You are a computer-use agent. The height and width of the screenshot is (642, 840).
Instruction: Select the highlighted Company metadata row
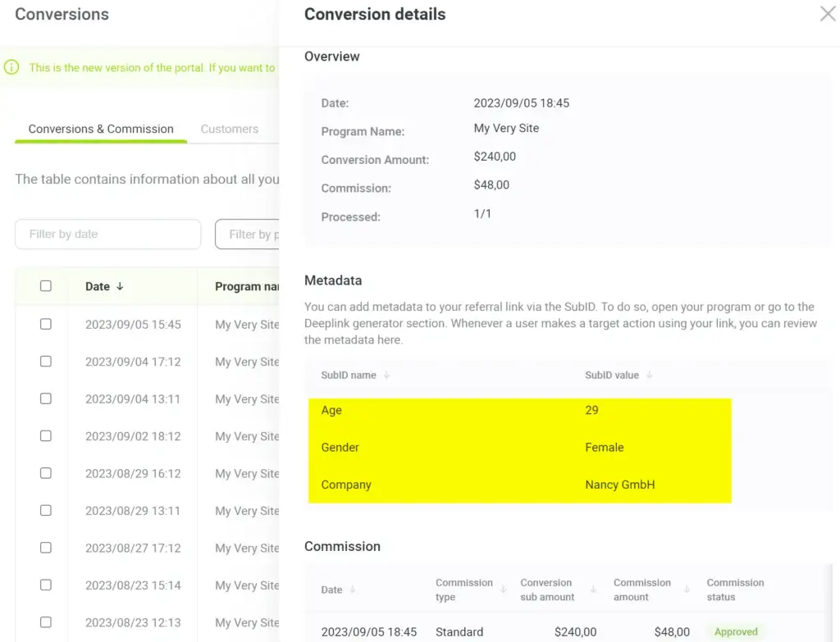(519, 485)
